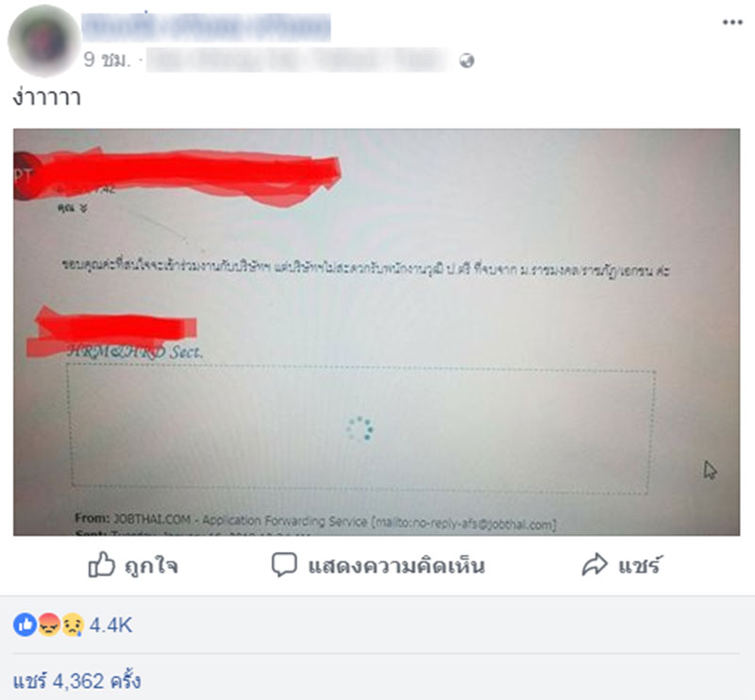
Task: Click the share arrow icon
Action: coord(595,564)
